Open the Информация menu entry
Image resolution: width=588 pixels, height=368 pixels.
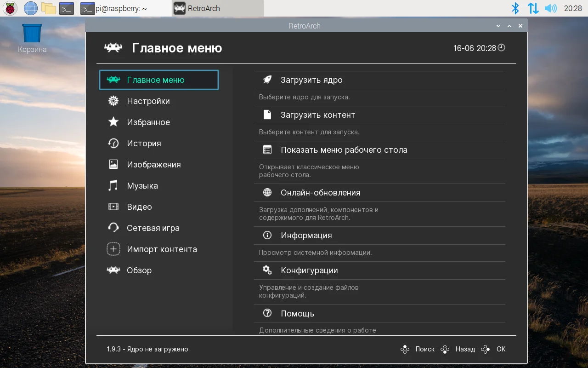click(379, 236)
